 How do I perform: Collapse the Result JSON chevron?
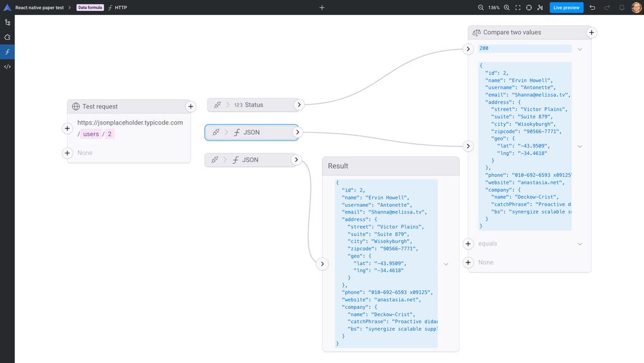click(x=446, y=264)
